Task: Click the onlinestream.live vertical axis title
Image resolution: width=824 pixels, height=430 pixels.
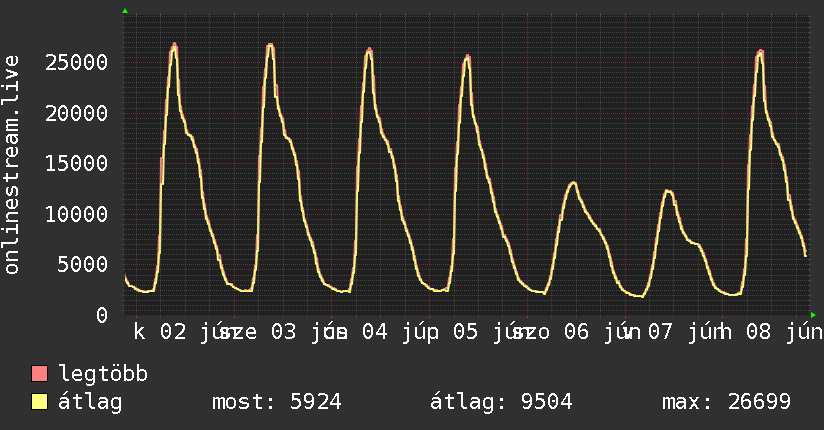Action: (12, 165)
